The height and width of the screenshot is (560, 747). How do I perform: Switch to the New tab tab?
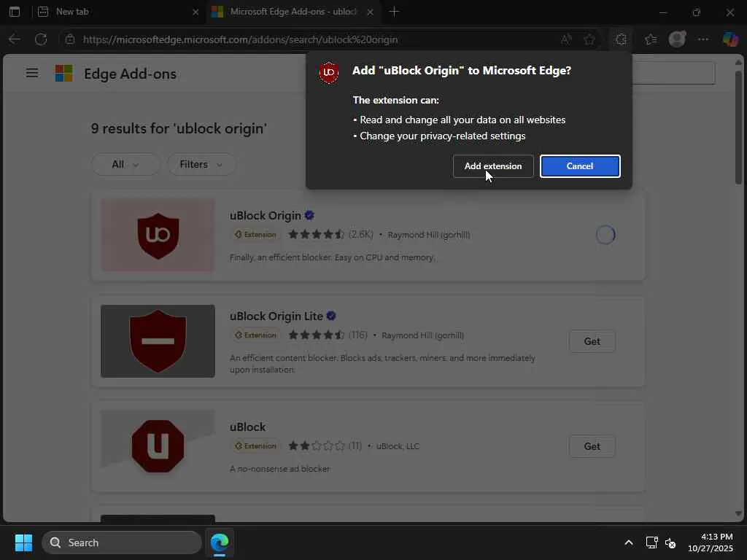[x=117, y=12]
